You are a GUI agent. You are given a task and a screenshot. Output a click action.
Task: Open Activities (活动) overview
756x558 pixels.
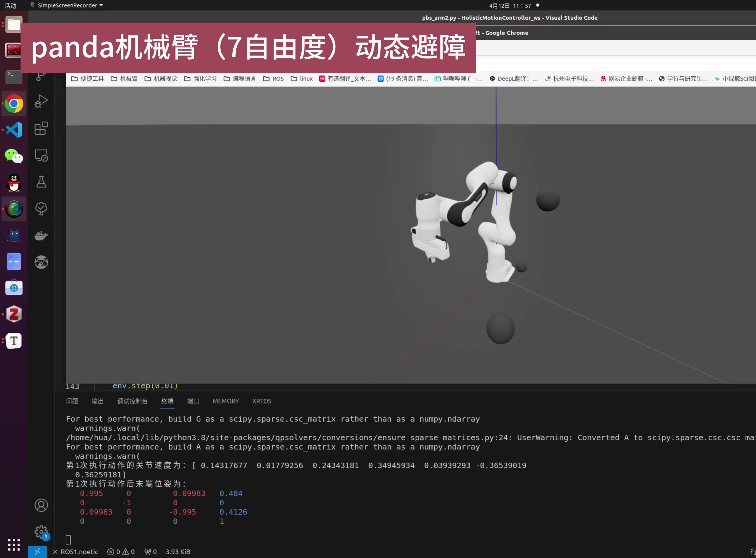pos(11,5)
